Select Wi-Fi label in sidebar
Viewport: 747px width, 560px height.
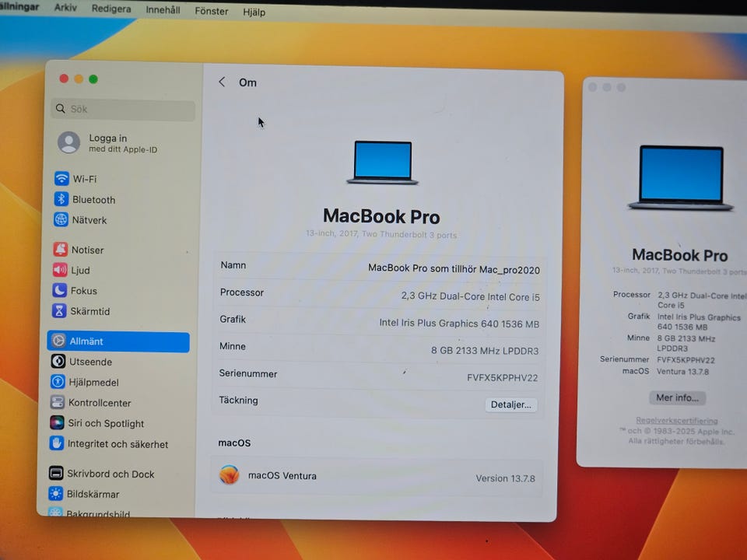(84, 179)
